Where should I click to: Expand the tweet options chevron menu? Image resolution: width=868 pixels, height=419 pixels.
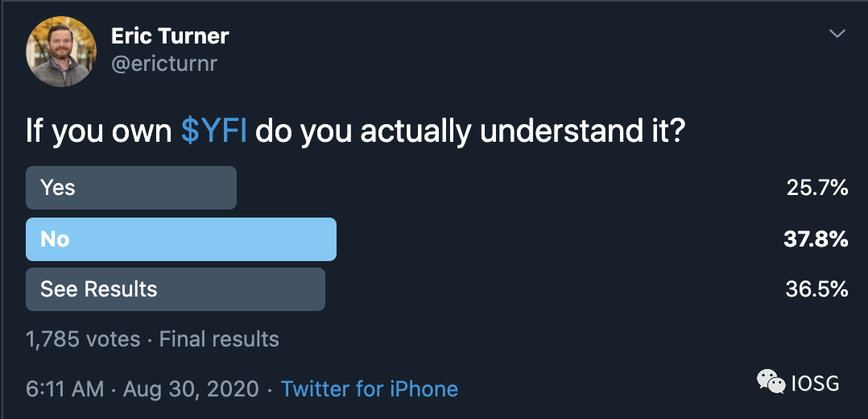tap(837, 34)
